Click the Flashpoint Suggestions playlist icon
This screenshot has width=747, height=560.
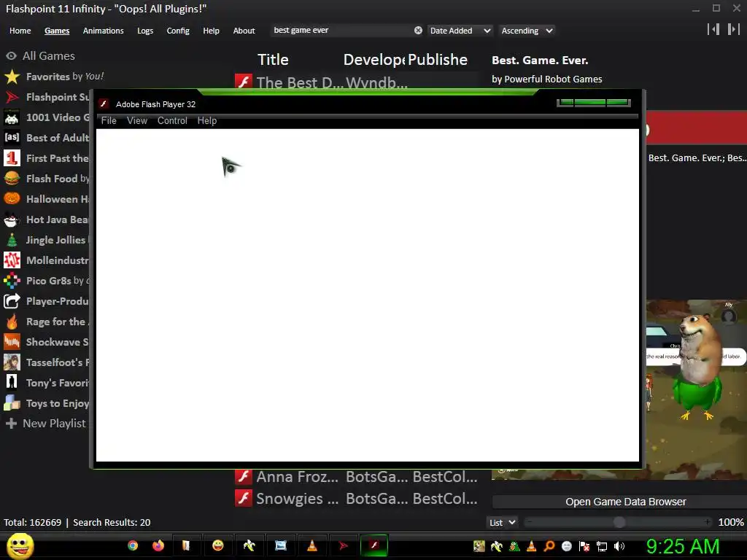(12, 97)
